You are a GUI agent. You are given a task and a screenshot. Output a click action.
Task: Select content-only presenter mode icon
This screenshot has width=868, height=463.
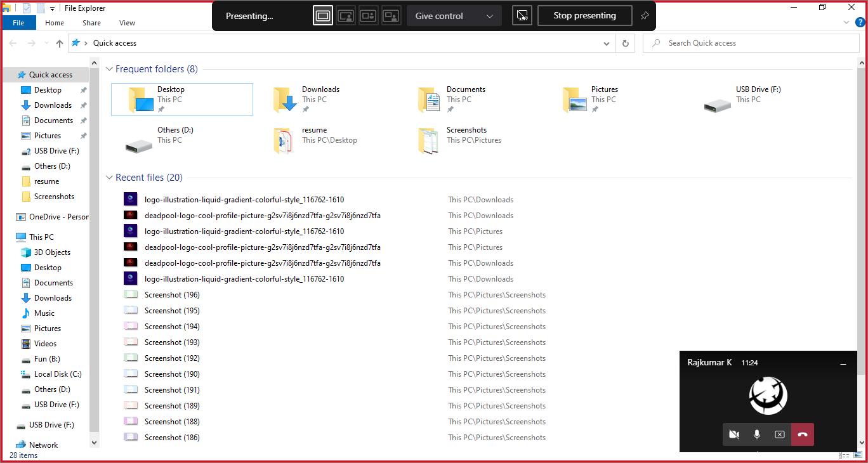coord(323,16)
